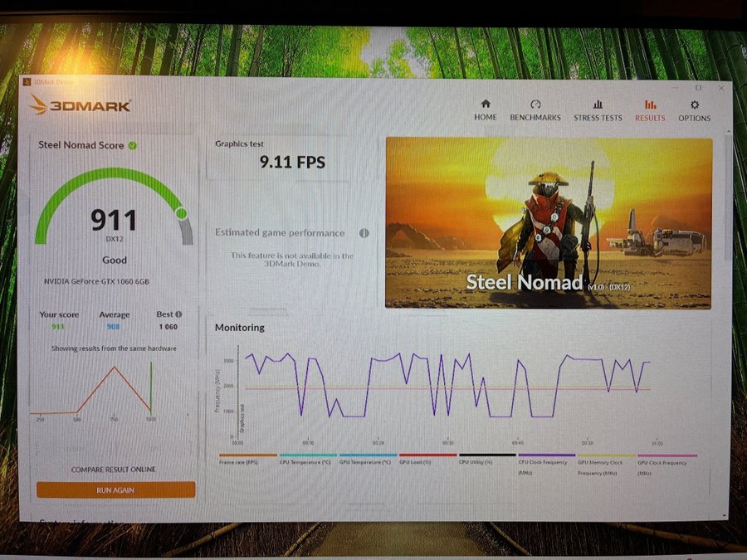The width and height of the screenshot is (747, 560).
Task: Click the Estimated game performance heading
Action: tap(280, 233)
